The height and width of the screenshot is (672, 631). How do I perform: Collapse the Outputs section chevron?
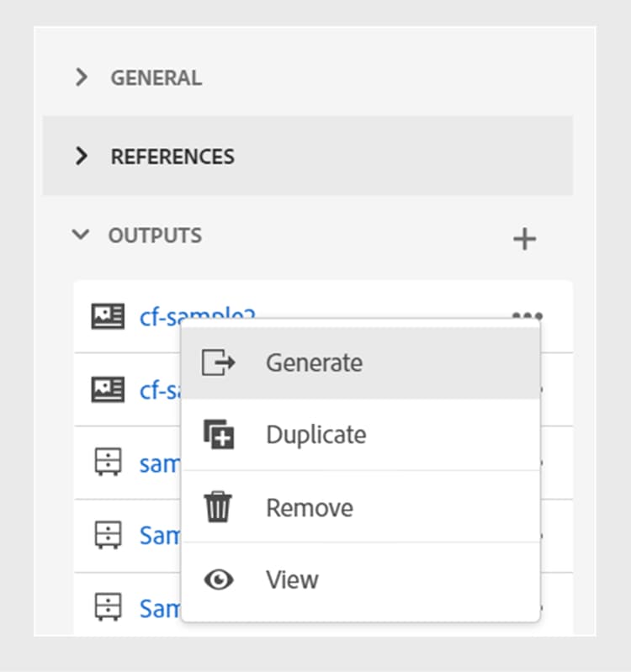(x=81, y=235)
